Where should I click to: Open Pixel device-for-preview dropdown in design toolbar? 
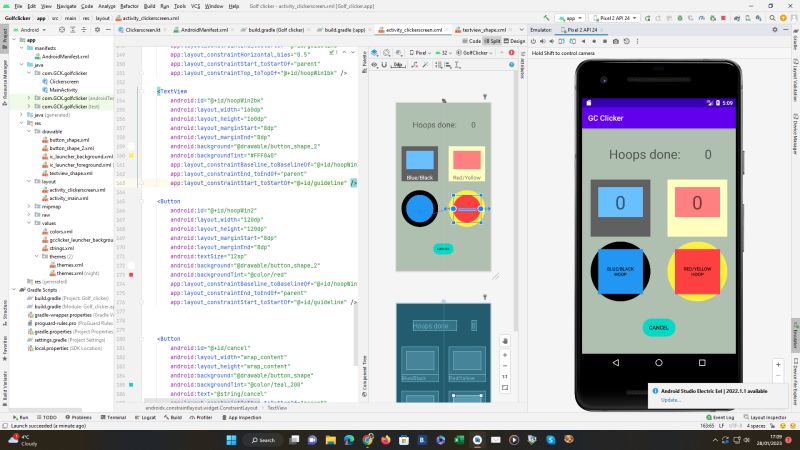tap(420, 53)
